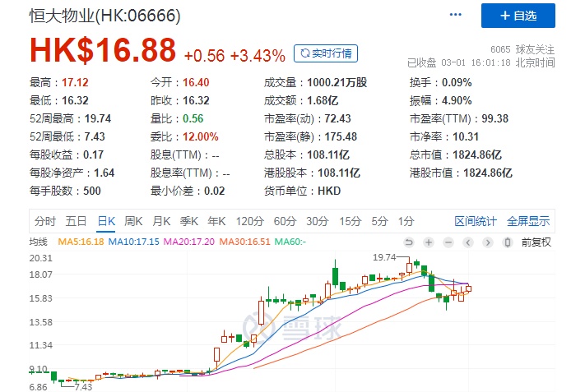Click the HK$16.88 current price
The width and height of the screenshot is (585, 392).
coord(103,50)
